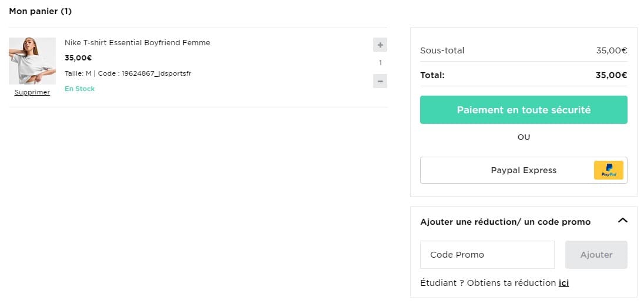The height and width of the screenshot is (304, 644).
Task: Click the quantity value 1
Action: click(380, 63)
